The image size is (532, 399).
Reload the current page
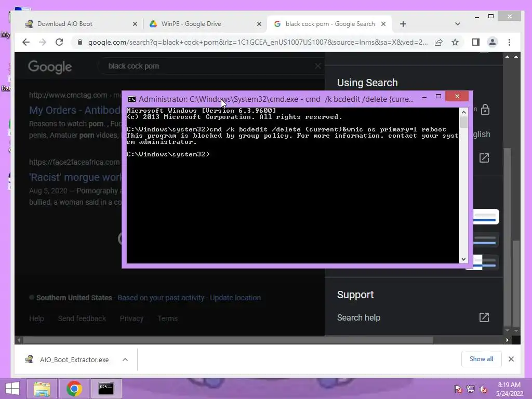(59, 42)
